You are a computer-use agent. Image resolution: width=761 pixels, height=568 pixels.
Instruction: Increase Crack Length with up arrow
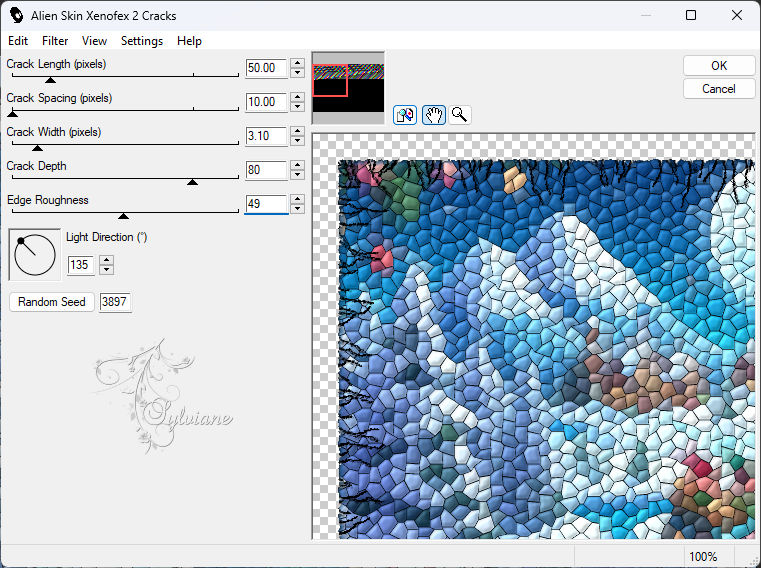point(298,63)
